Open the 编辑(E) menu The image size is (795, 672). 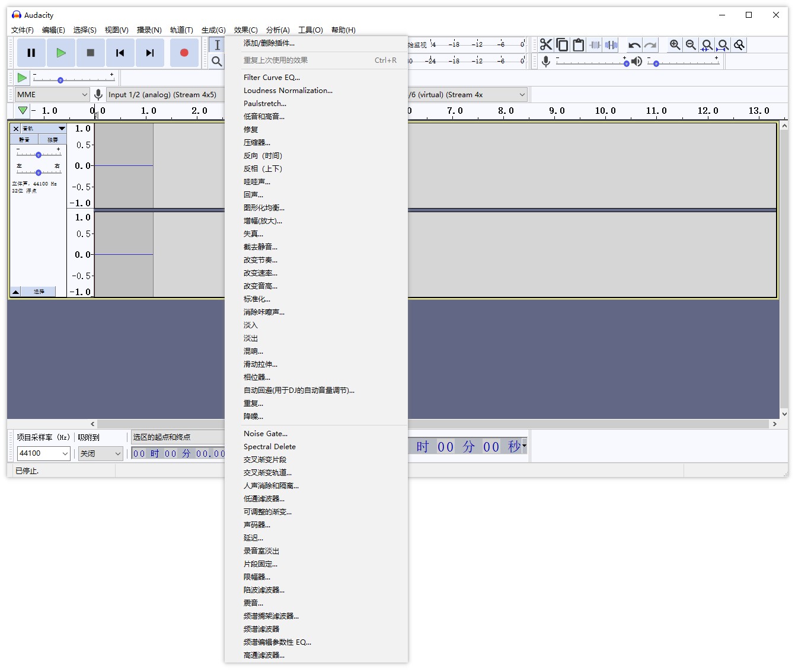(53, 30)
